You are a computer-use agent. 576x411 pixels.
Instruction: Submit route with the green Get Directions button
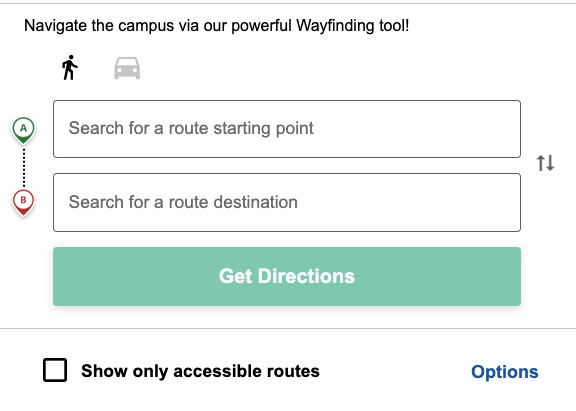tap(287, 276)
